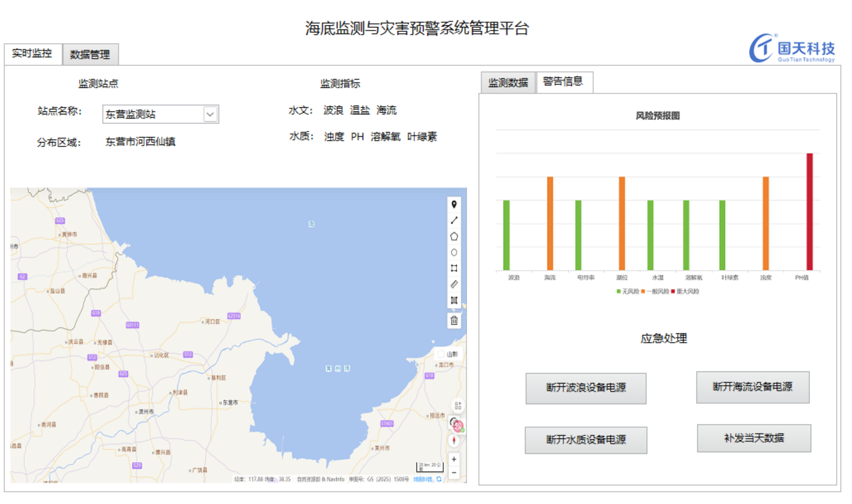
Task: Click the map zoom out minus button
Action: (x=454, y=473)
